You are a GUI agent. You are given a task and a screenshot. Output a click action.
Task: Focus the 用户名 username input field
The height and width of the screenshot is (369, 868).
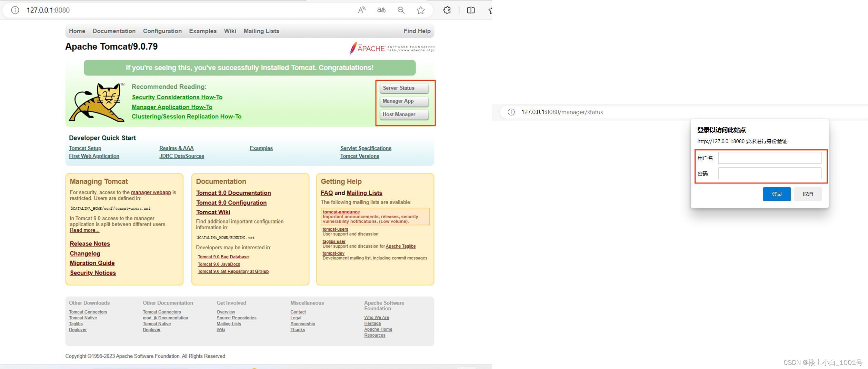point(770,158)
